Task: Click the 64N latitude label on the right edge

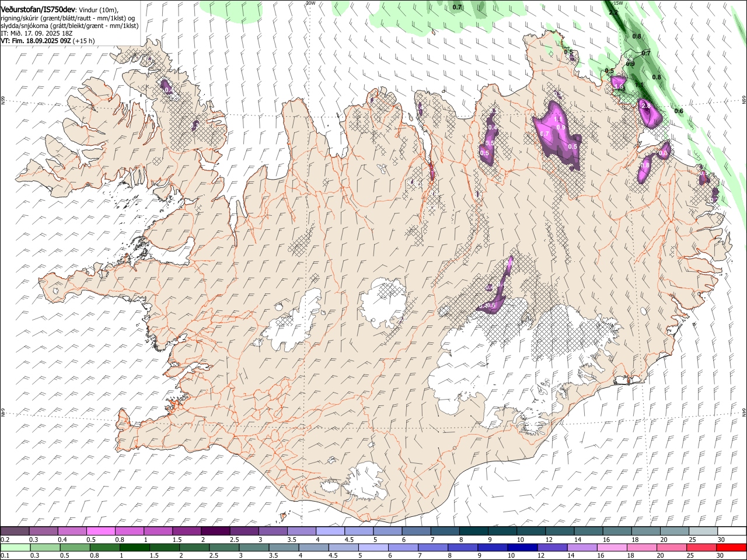Action: click(744, 412)
